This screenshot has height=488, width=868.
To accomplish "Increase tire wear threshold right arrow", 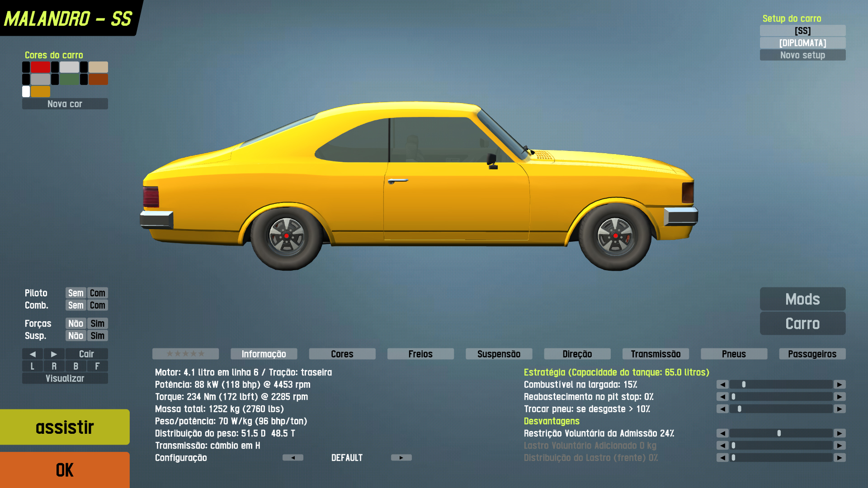I will [x=840, y=409].
